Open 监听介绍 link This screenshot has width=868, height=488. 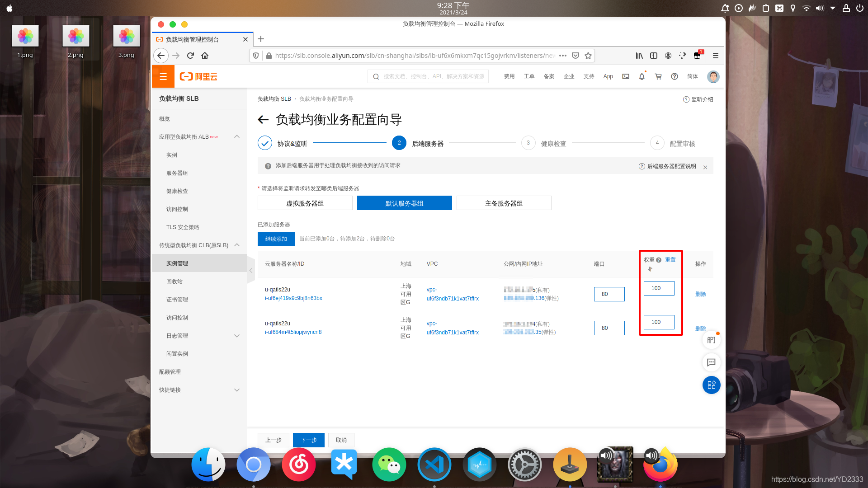698,99
